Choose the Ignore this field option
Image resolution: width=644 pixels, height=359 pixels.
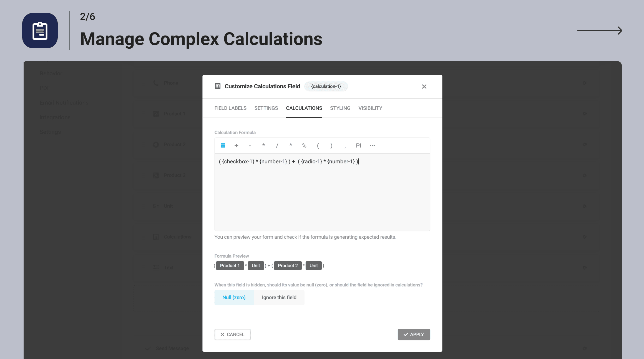pyautogui.click(x=279, y=297)
